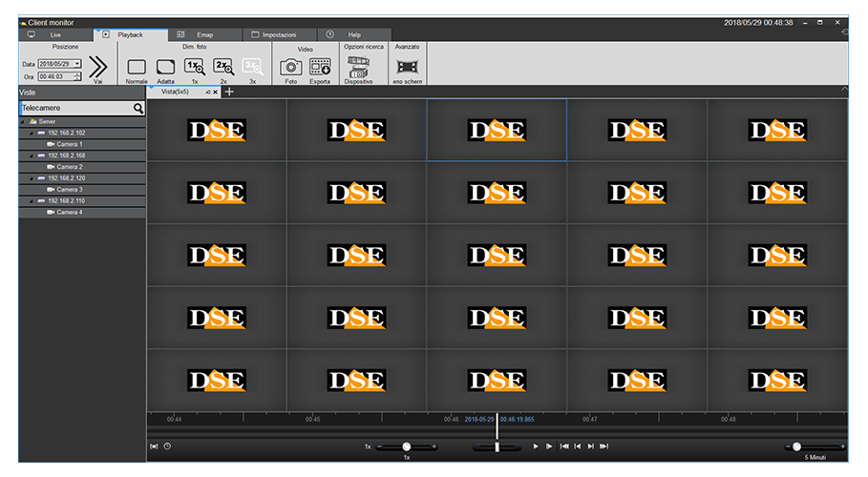Take a snapshot with the Foto camera icon

(291, 67)
